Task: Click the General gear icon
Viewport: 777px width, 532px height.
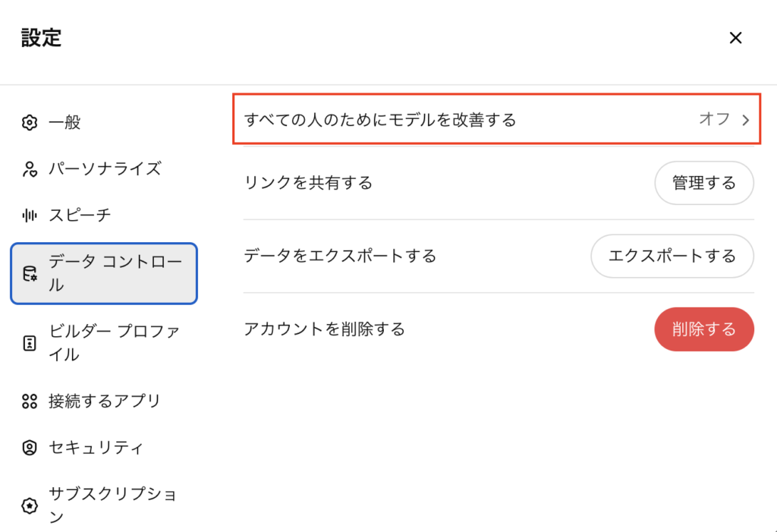Action: [30, 122]
